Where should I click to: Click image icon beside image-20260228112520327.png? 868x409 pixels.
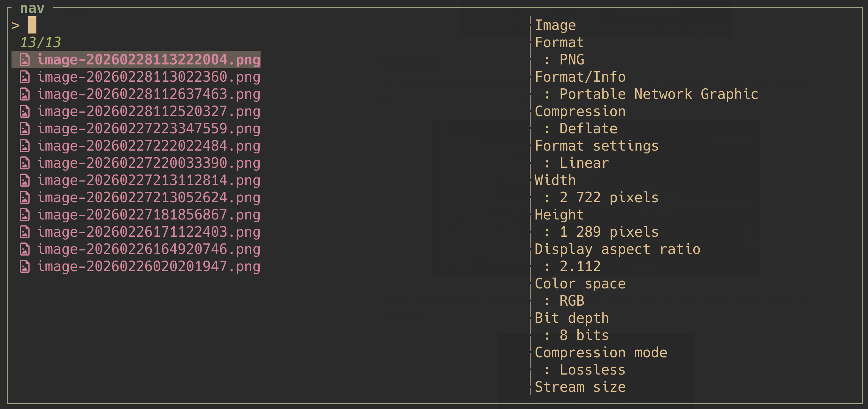click(x=25, y=111)
